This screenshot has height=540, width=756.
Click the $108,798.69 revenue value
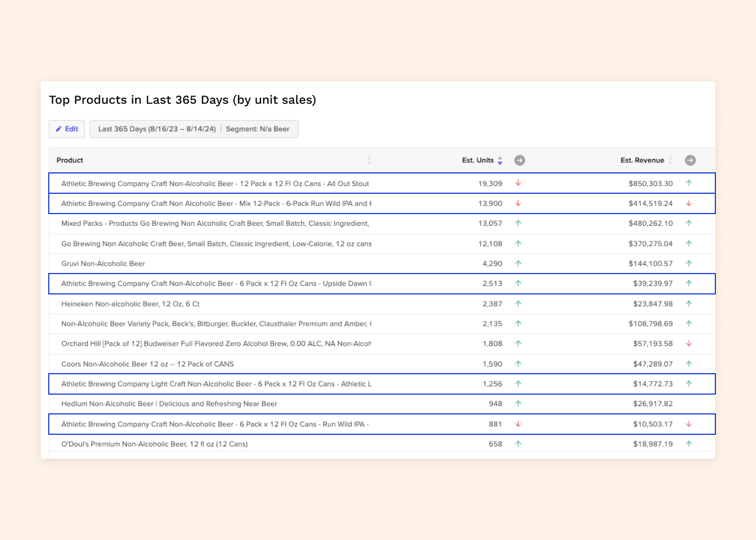click(650, 323)
